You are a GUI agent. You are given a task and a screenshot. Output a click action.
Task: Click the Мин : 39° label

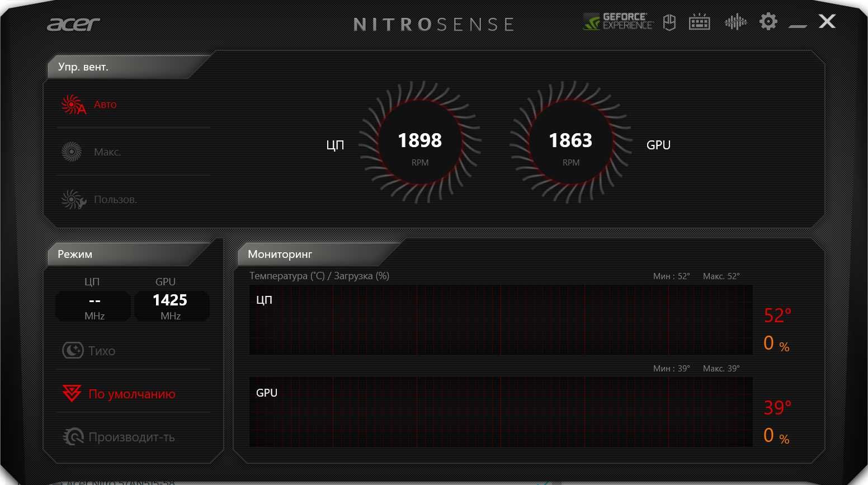tap(671, 369)
